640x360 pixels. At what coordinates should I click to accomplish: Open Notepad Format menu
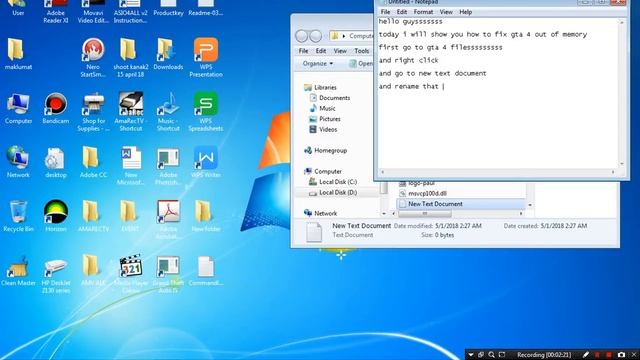423,12
